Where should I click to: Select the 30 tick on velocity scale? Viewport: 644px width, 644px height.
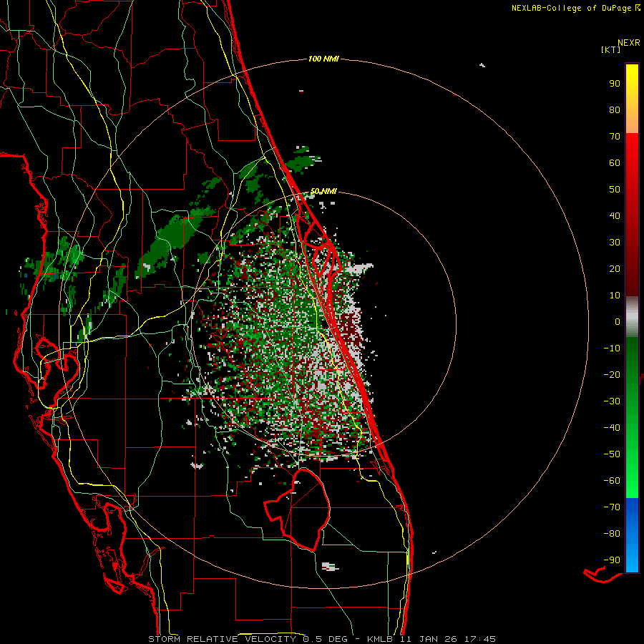615,243
